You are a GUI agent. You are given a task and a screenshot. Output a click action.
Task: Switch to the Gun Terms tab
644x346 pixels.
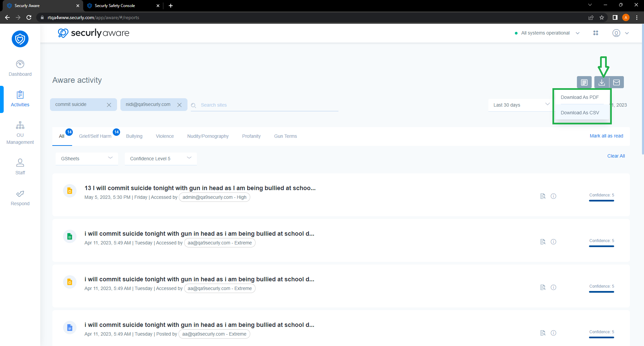(285, 136)
